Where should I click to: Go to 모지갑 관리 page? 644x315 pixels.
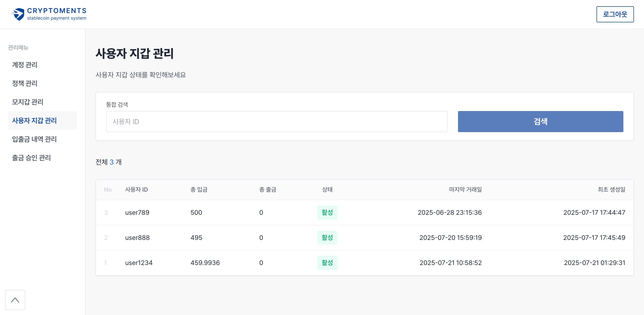[x=28, y=102]
